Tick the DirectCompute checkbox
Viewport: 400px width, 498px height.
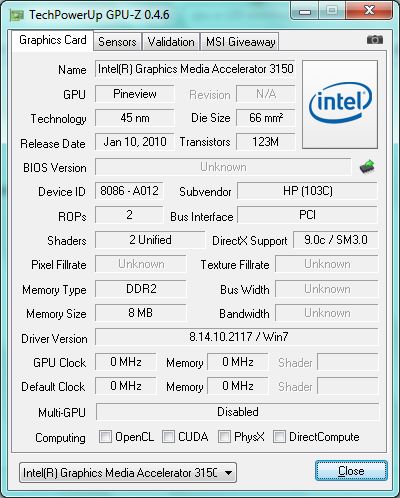[x=279, y=436]
